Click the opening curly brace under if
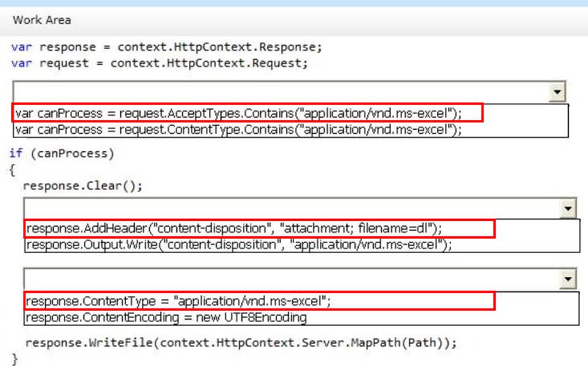Screen dimensions: 588x366 (13, 169)
